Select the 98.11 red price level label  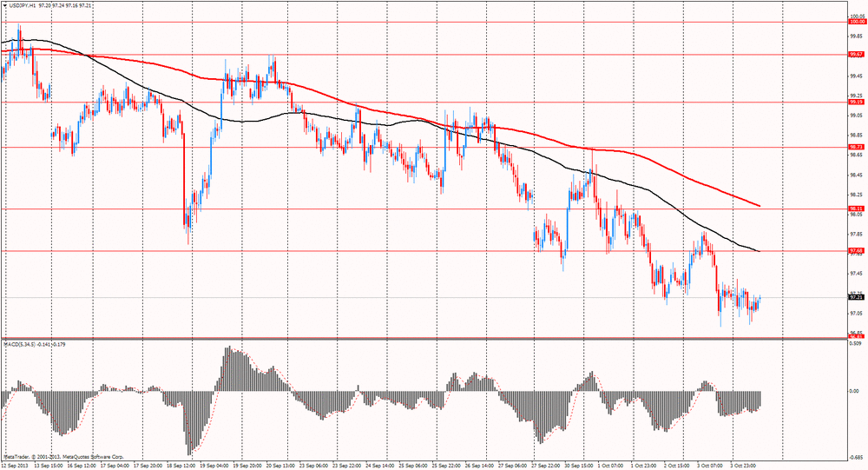pos(857,209)
